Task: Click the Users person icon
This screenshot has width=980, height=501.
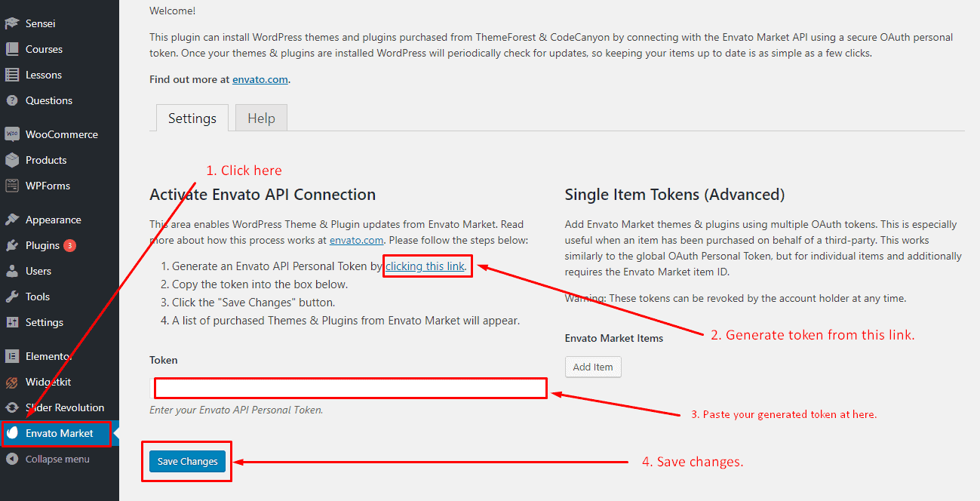Action: (x=12, y=271)
